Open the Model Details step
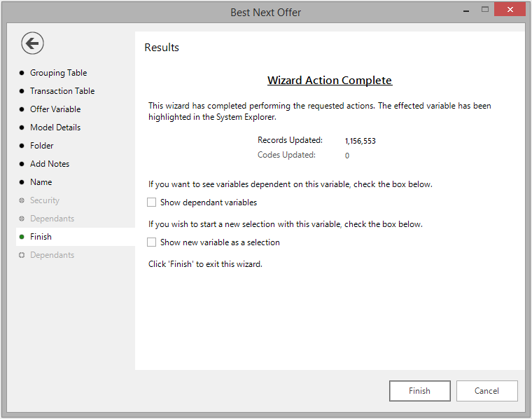The image size is (532, 419). click(x=55, y=128)
